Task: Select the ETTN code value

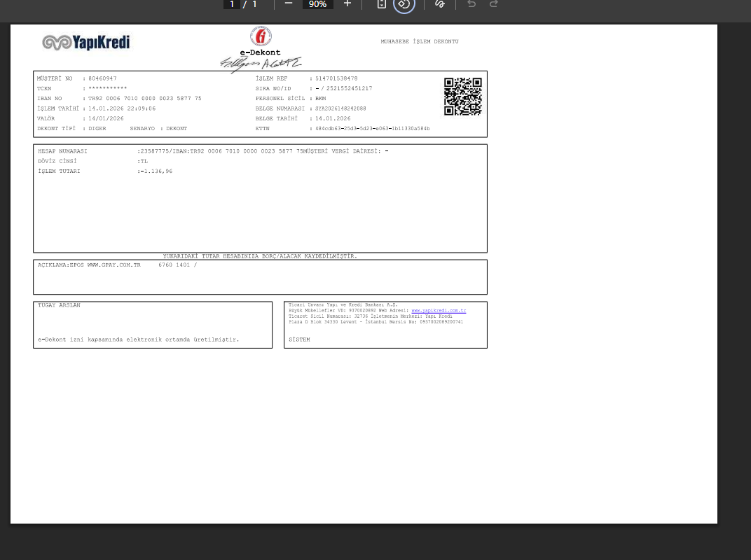Action: tap(373, 129)
